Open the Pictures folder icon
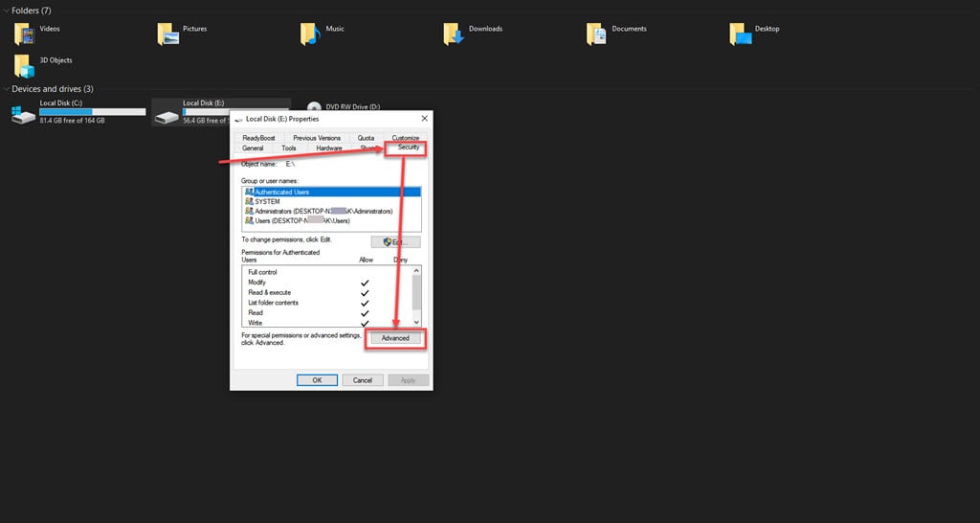Image resolution: width=980 pixels, height=523 pixels. (x=168, y=34)
